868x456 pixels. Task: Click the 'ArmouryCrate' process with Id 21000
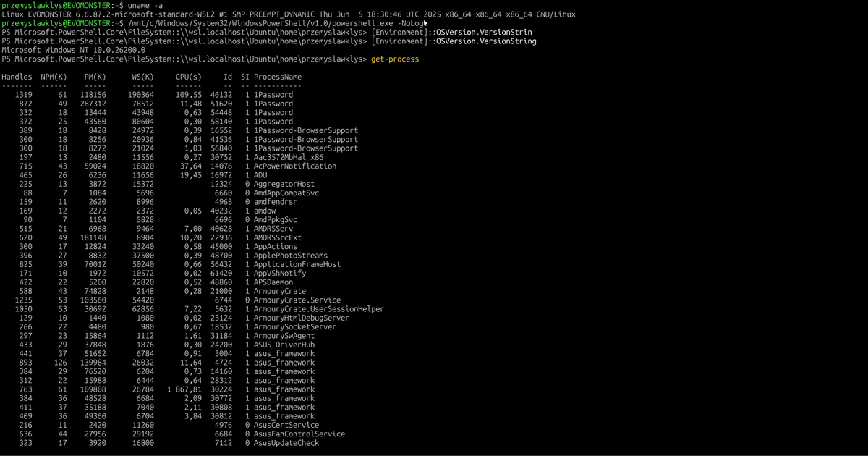280,291
